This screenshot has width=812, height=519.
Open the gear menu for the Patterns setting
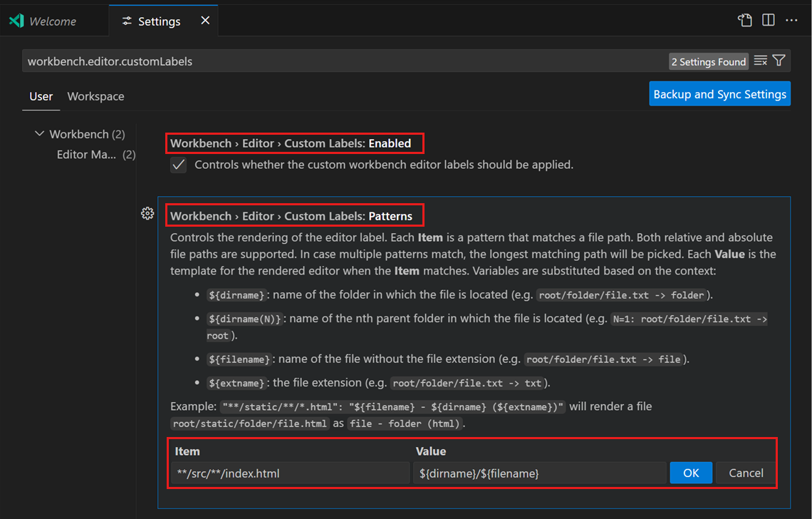(147, 212)
